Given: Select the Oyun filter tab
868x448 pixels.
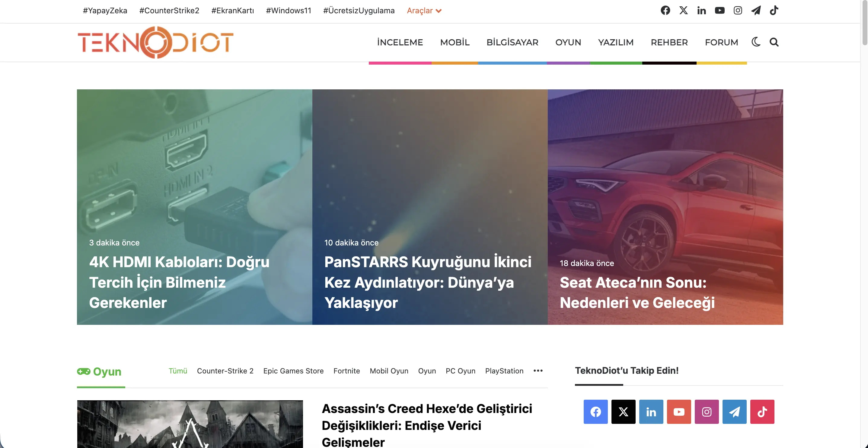Looking at the screenshot, I should pyautogui.click(x=427, y=371).
